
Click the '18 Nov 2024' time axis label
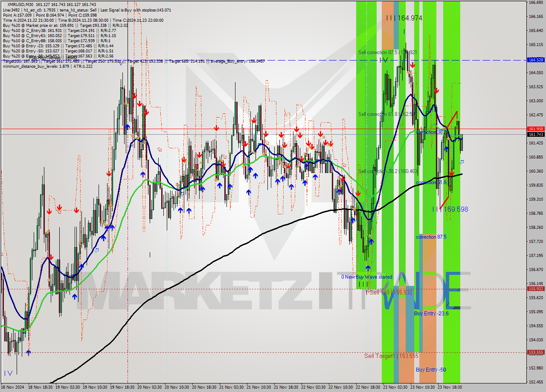pyautogui.click(x=13, y=387)
